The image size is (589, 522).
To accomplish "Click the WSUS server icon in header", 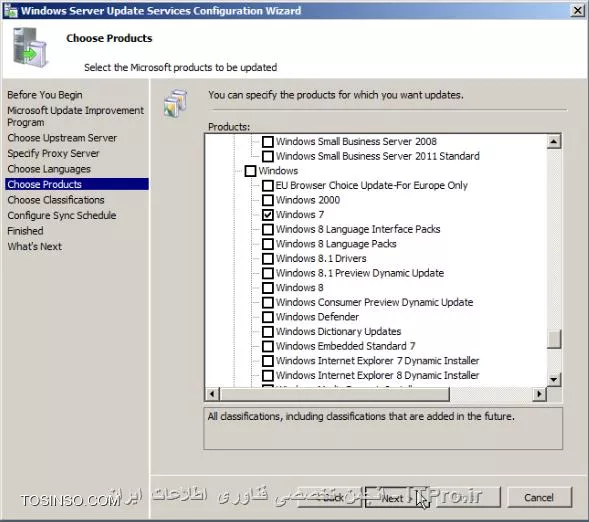I will 30,48.
